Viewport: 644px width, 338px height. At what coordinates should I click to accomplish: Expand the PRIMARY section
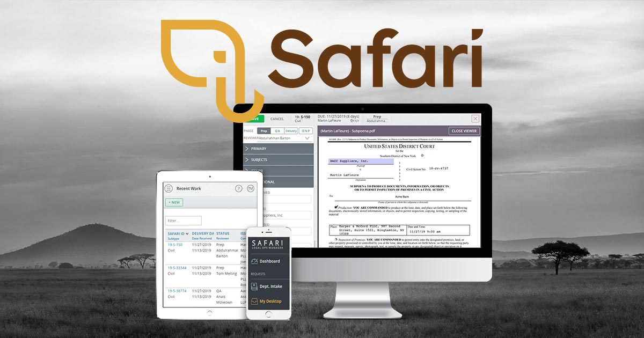(x=258, y=148)
